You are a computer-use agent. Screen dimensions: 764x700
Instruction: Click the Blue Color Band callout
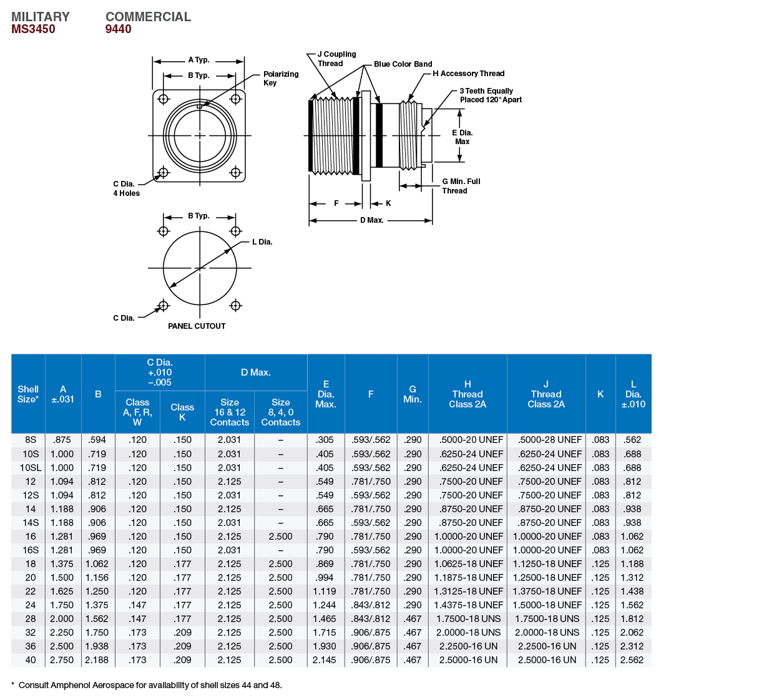pos(403,64)
